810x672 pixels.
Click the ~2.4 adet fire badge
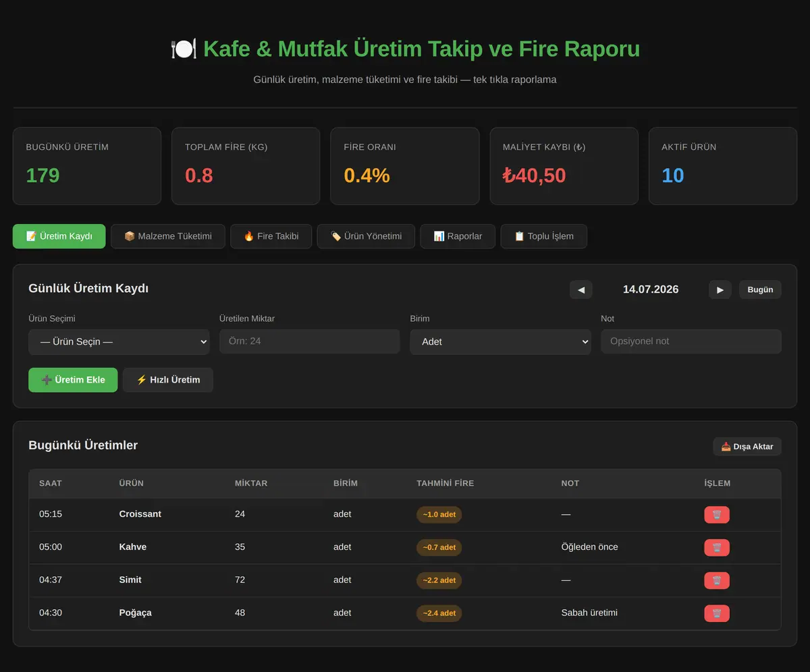pos(439,613)
